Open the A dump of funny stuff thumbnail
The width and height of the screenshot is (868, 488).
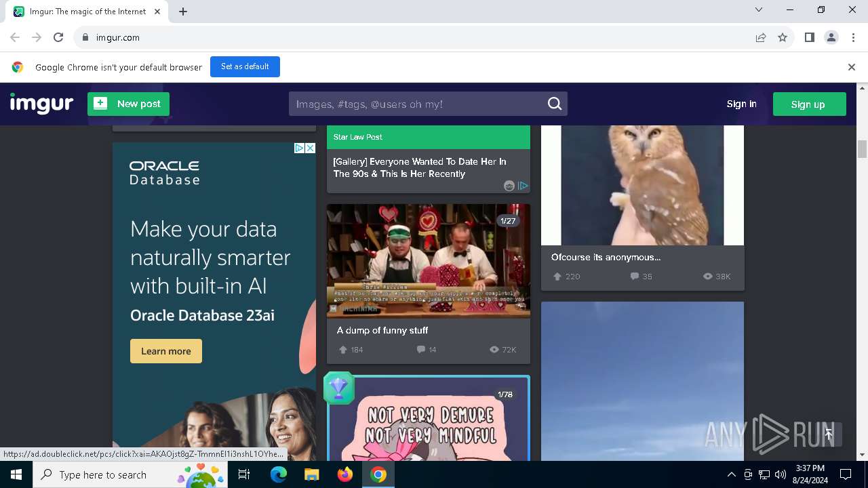click(429, 261)
